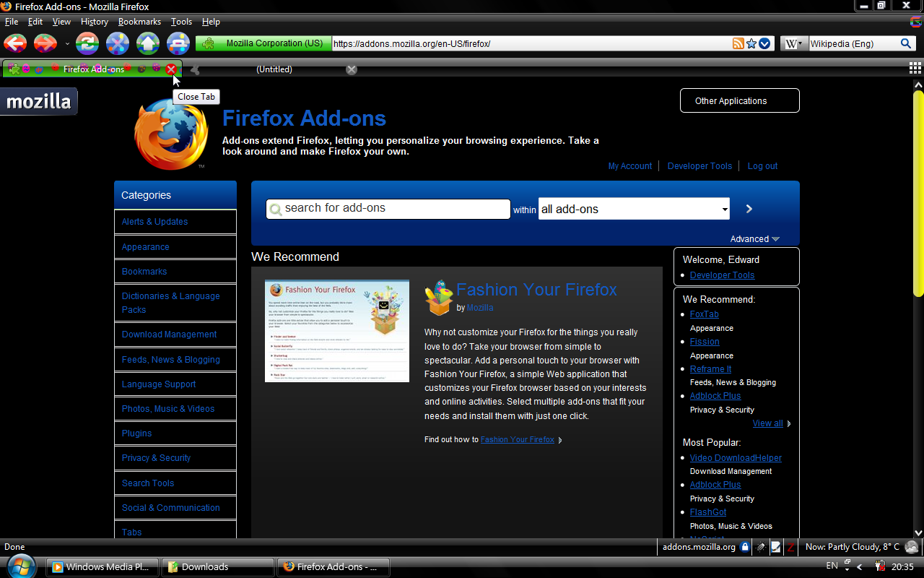
Task: Open the Wikipedia search engine selector dropdown
Action: 793,43
